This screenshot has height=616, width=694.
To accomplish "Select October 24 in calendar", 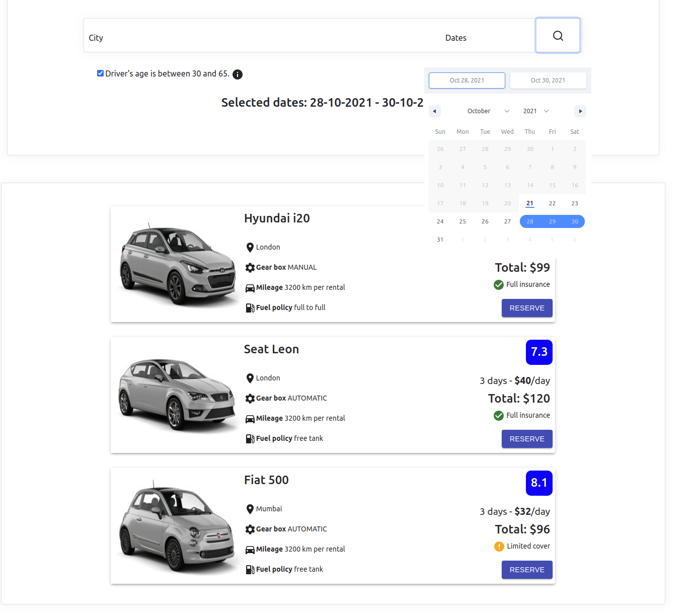I will [440, 221].
